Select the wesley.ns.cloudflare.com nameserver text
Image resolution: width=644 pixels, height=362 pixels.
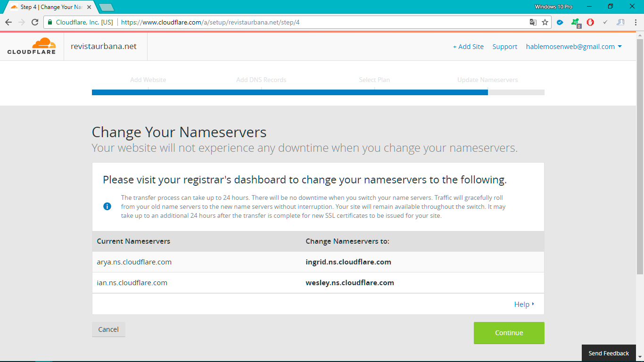click(x=350, y=283)
